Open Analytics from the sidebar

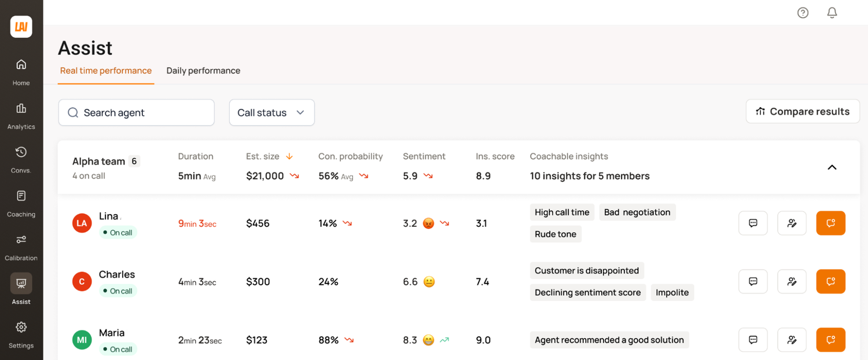(x=21, y=115)
